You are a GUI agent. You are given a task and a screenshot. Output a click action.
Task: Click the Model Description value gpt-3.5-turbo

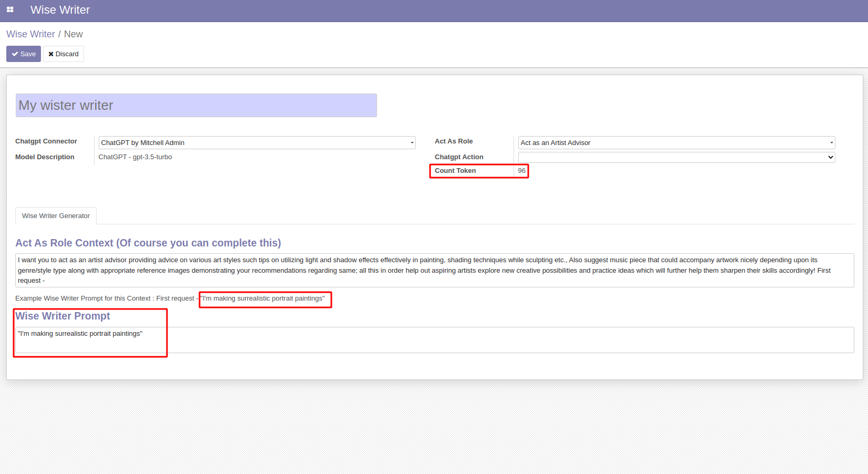(135, 157)
